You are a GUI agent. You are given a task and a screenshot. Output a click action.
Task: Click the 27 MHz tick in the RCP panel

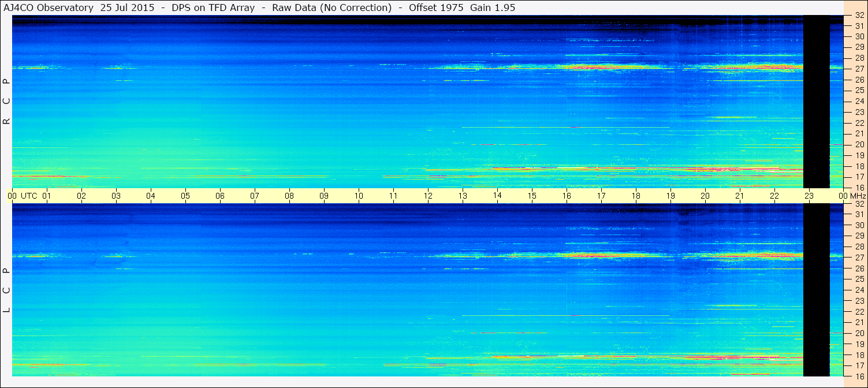[859, 69]
